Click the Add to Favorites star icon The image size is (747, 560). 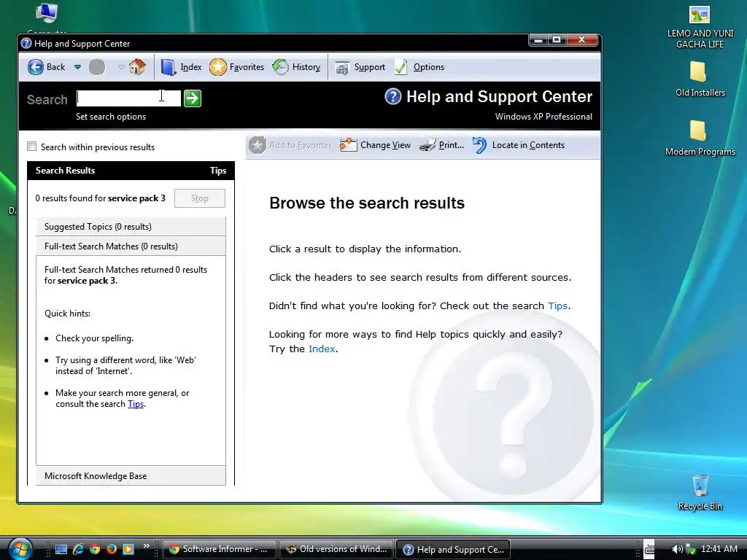258,145
